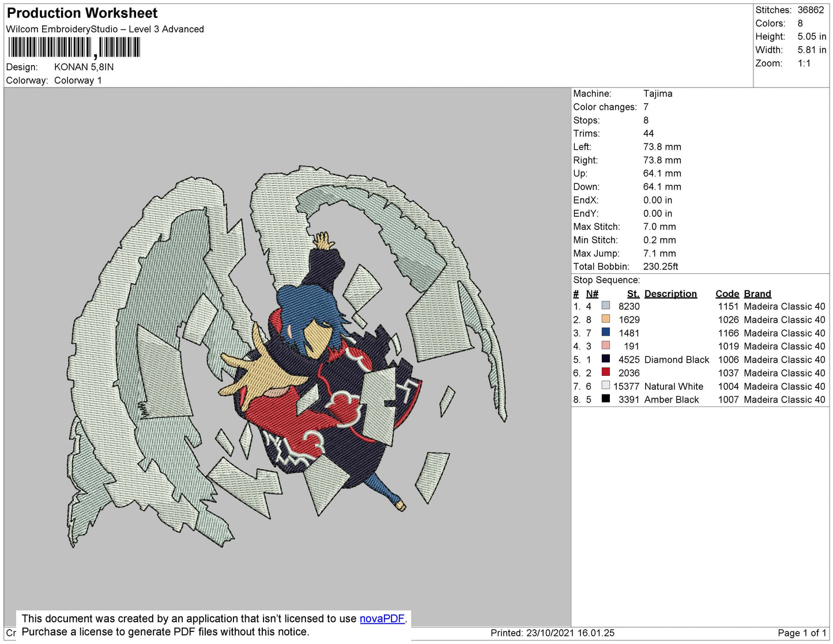Select the pink swatch for stop 4
This screenshot has height=644, width=833.
605,345
